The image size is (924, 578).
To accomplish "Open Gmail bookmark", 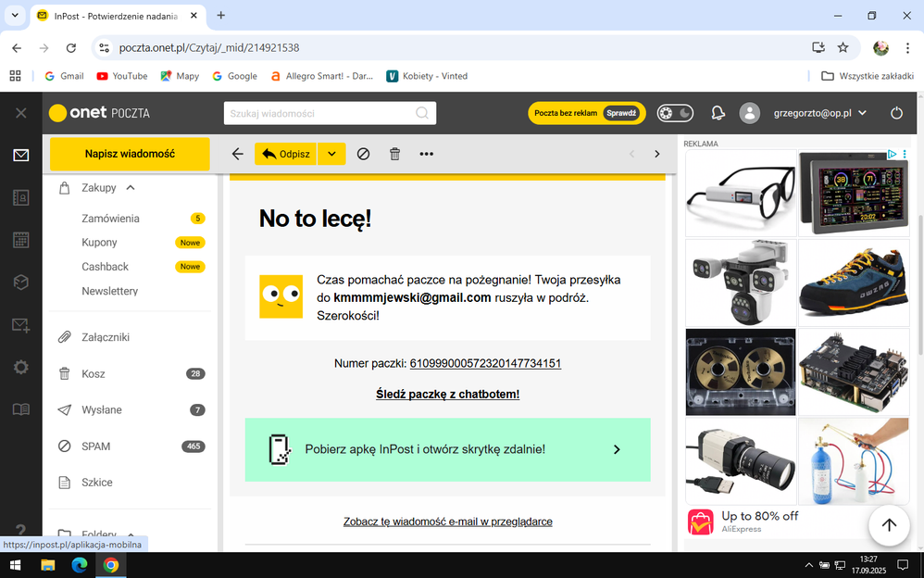I will coord(64,76).
